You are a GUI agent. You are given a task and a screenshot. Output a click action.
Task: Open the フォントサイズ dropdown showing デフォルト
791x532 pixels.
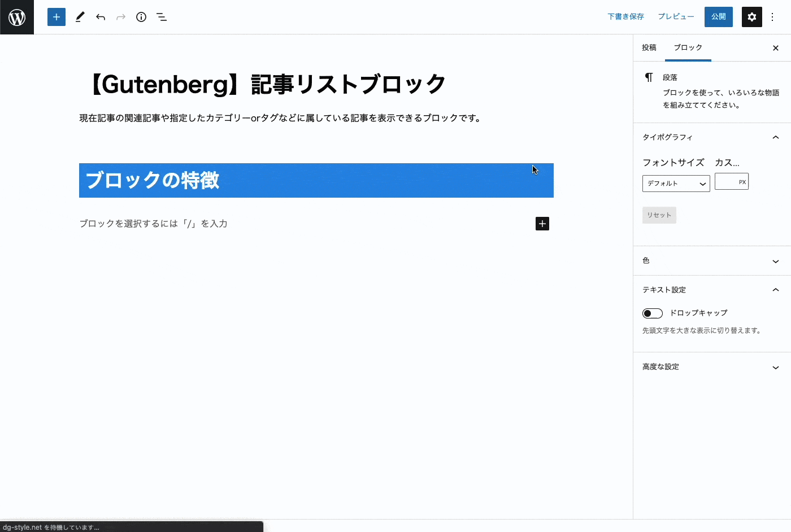tap(676, 183)
